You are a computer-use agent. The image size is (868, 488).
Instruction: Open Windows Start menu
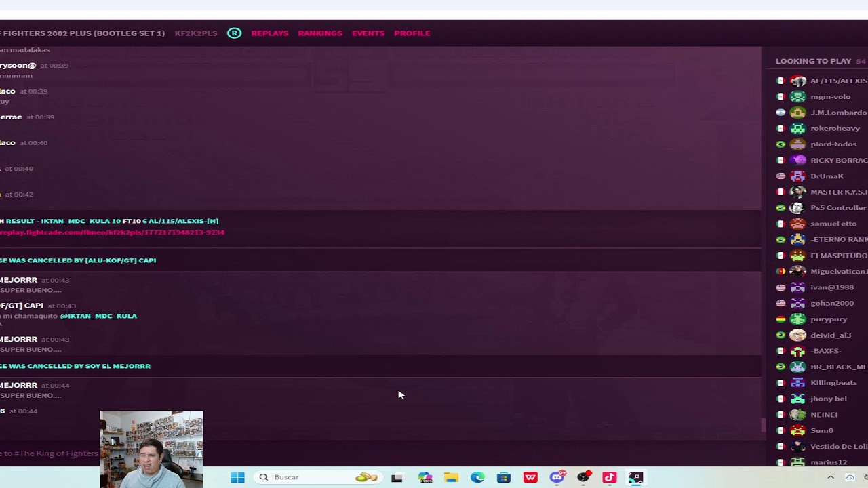click(x=237, y=478)
